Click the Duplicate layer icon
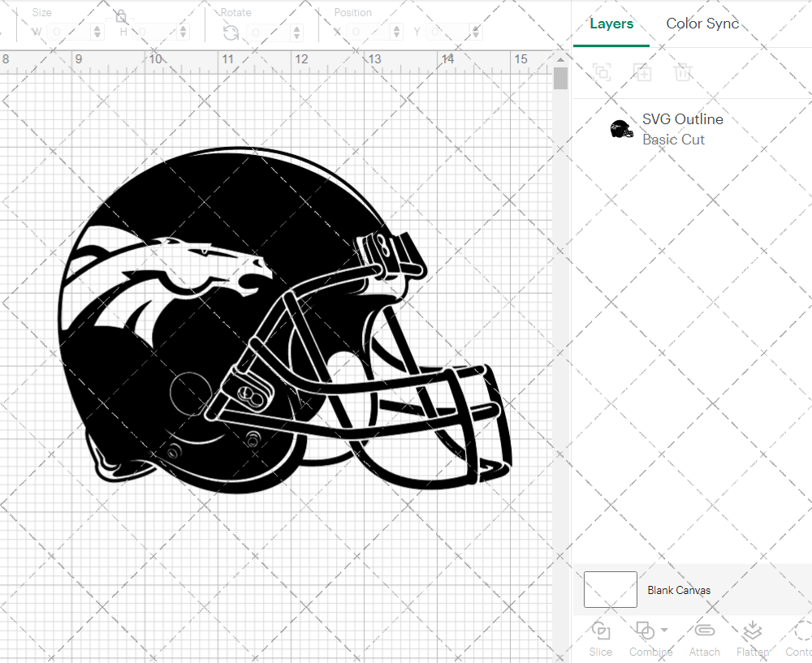The image size is (812, 663). pyautogui.click(x=642, y=72)
